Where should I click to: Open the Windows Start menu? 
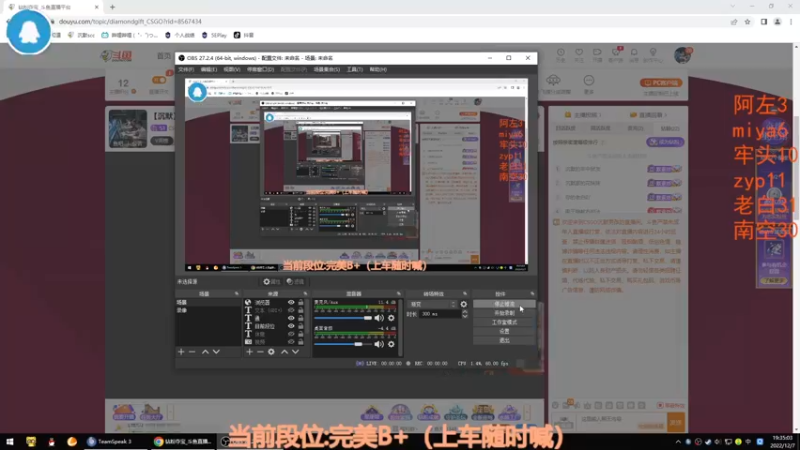(x=10, y=441)
